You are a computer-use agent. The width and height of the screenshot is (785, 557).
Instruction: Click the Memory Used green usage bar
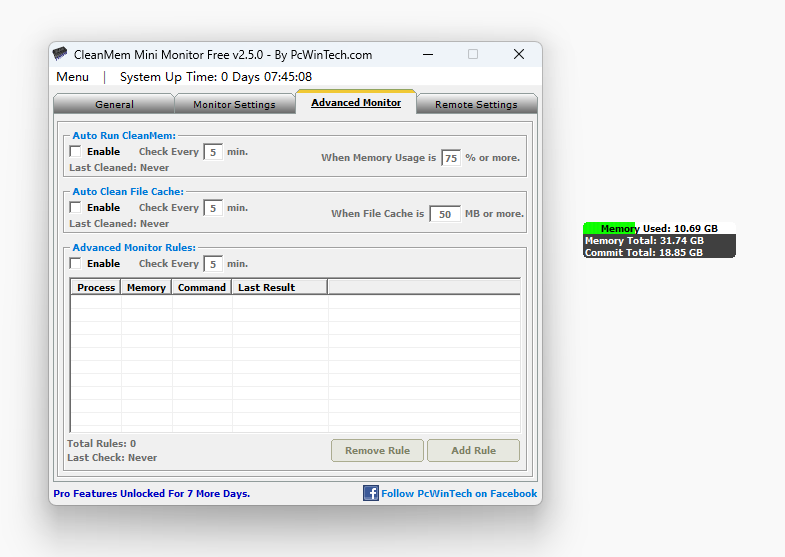(609, 228)
